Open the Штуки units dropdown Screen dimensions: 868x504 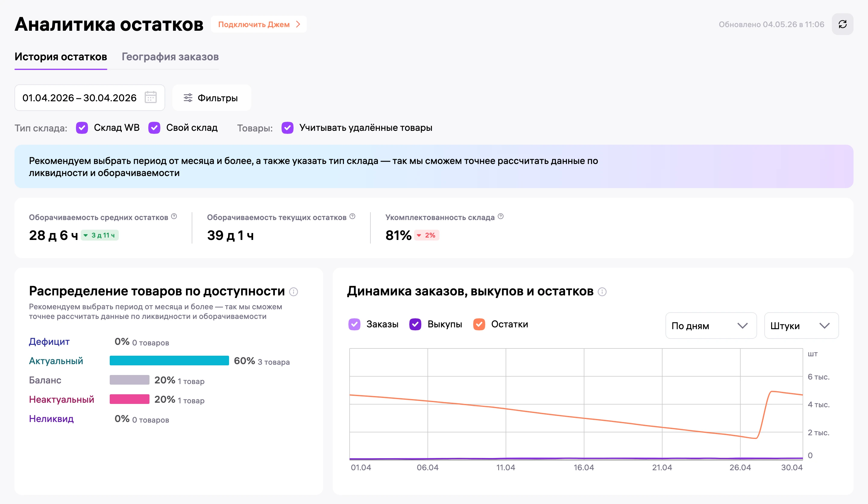(x=801, y=326)
